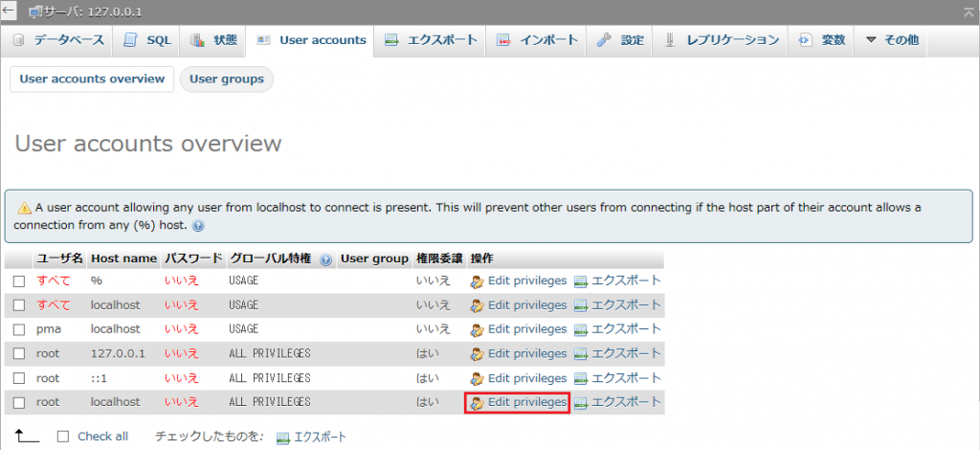Click the Check all label text

[102, 437]
